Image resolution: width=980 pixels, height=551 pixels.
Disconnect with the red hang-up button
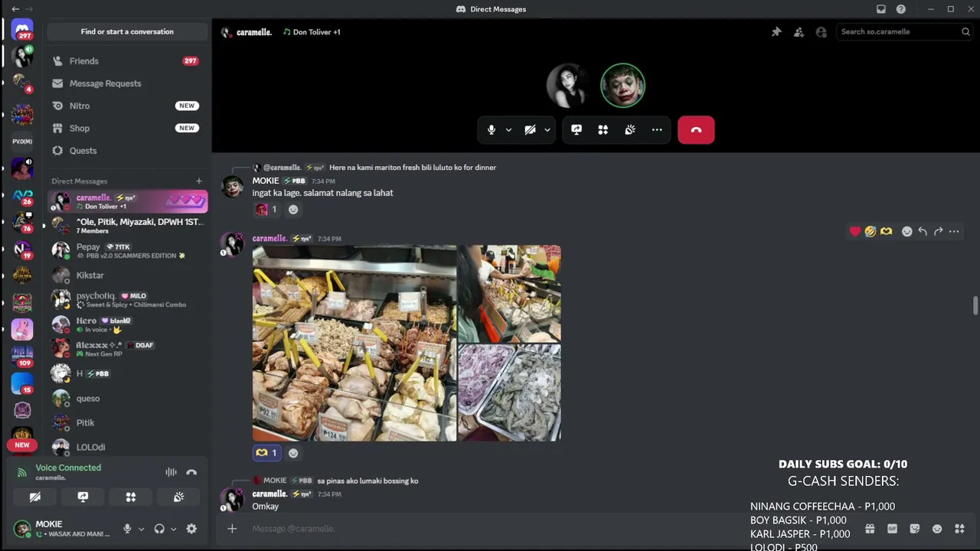tap(696, 130)
